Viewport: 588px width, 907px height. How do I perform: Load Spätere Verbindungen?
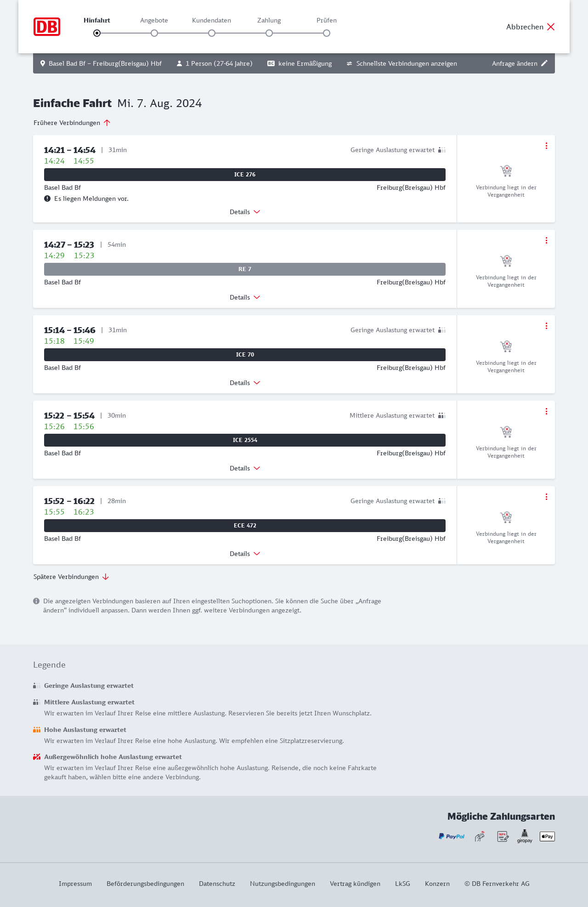click(x=71, y=577)
